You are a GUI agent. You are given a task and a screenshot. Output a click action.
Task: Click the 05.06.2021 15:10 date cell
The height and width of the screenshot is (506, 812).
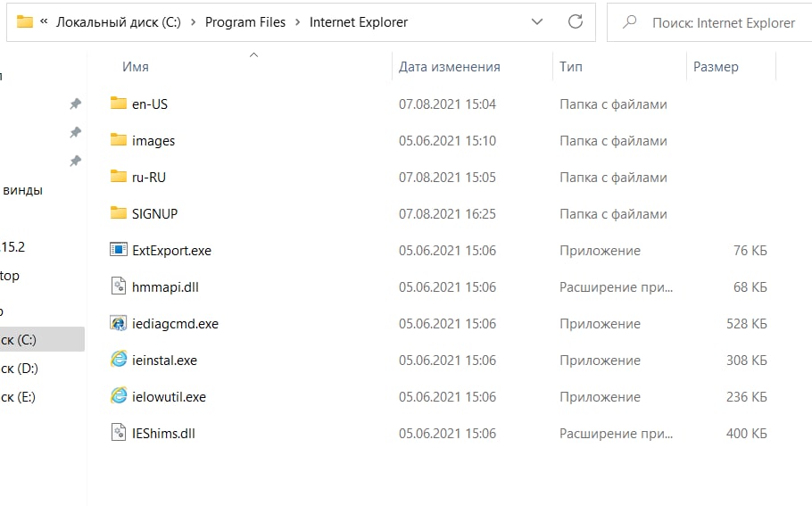[x=447, y=141]
